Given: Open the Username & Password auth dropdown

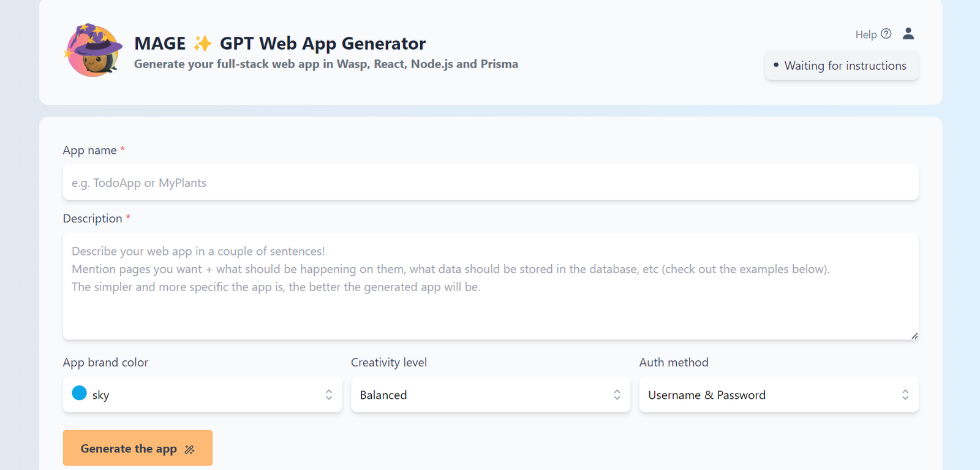Looking at the screenshot, I should click(778, 395).
